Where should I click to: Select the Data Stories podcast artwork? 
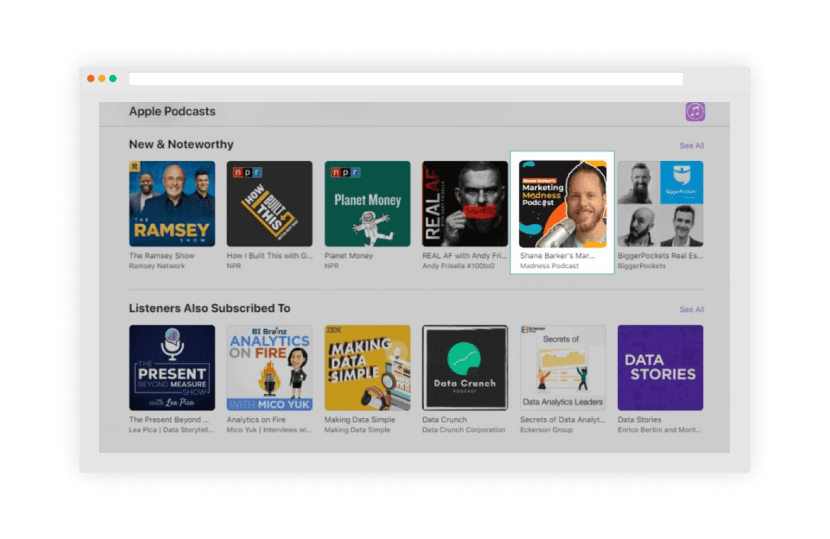660,368
